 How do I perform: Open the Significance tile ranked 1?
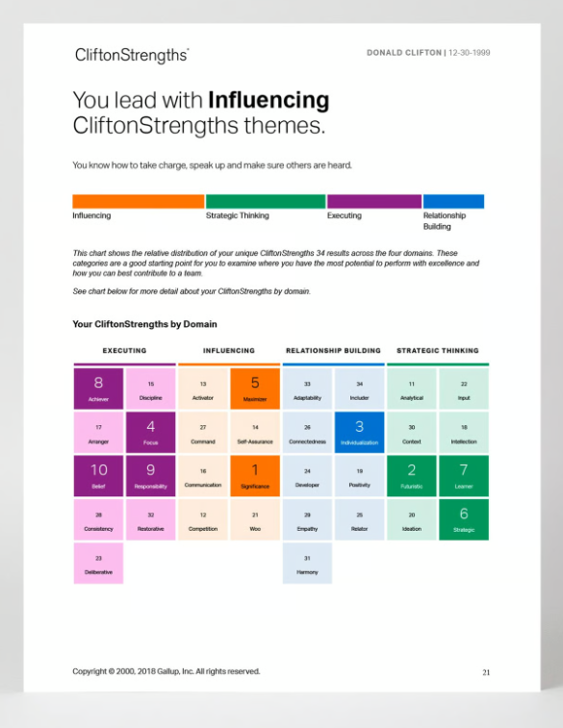click(255, 476)
